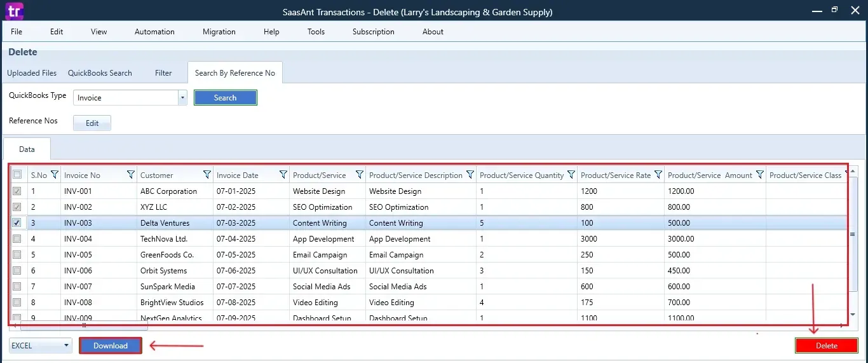Screen dimensions: 868x363
Task: Click the blue Search button
Action: pyautogui.click(x=226, y=97)
